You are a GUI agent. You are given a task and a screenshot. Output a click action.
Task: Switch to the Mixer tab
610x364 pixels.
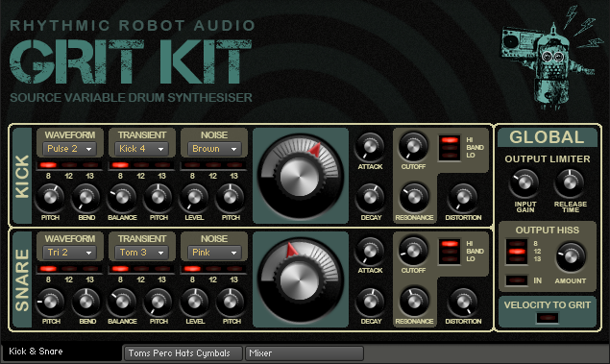click(305, 353)
